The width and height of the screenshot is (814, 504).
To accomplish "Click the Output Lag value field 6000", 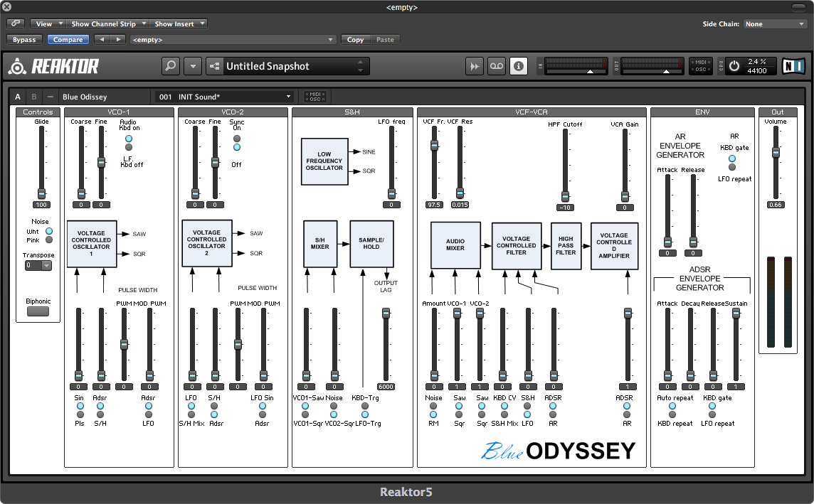I will (386, 387).
